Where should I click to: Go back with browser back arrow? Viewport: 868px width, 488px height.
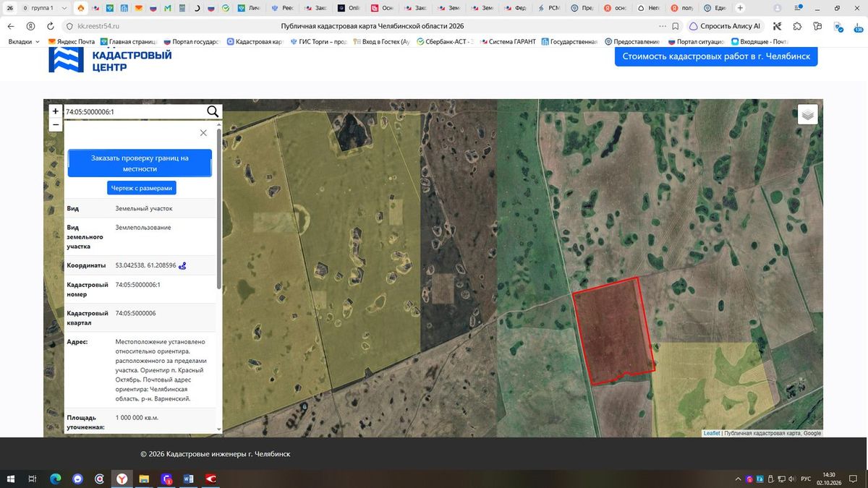11,26
